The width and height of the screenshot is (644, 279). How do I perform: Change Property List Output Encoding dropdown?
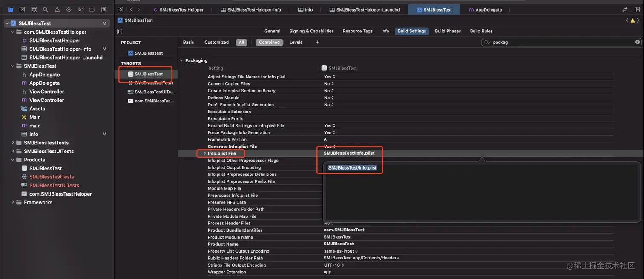coord(341,251)
